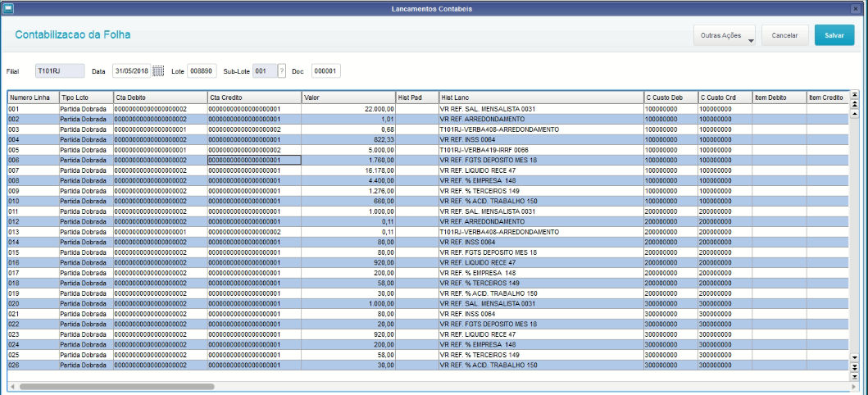The image size is (868, 395).
Task: Select line number 013 cell
Action: pyautogui.click(x=34, y=232)
